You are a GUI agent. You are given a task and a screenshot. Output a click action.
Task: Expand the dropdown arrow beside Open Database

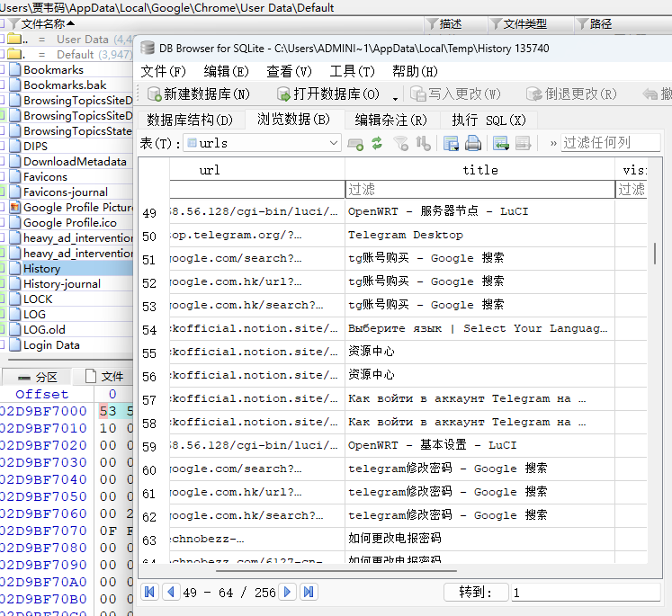point(395,97)
